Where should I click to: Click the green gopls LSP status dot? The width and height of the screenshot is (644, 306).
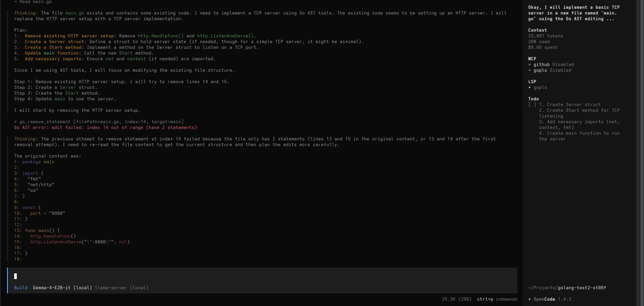pyautogui.click(x=530, y=88)
